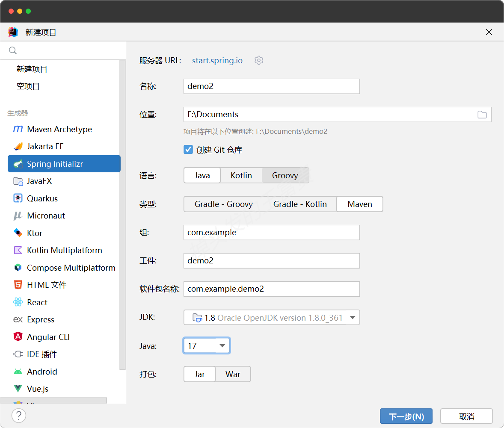Viewport: 504px width, 428px height.
Task: Click the IntelliJ IDEA logo in title bar
Action: tap(13, 32)
